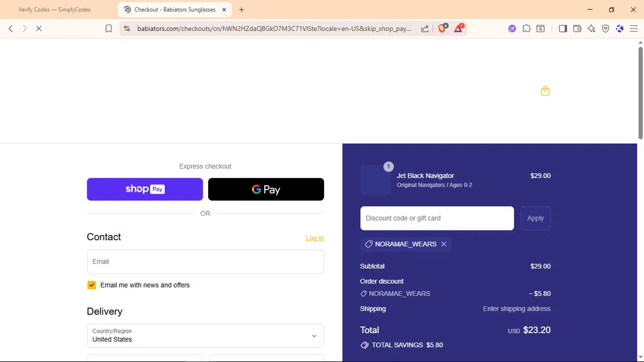Click the Jet Black Navigator product thumbnail

(x=375, y=180)
